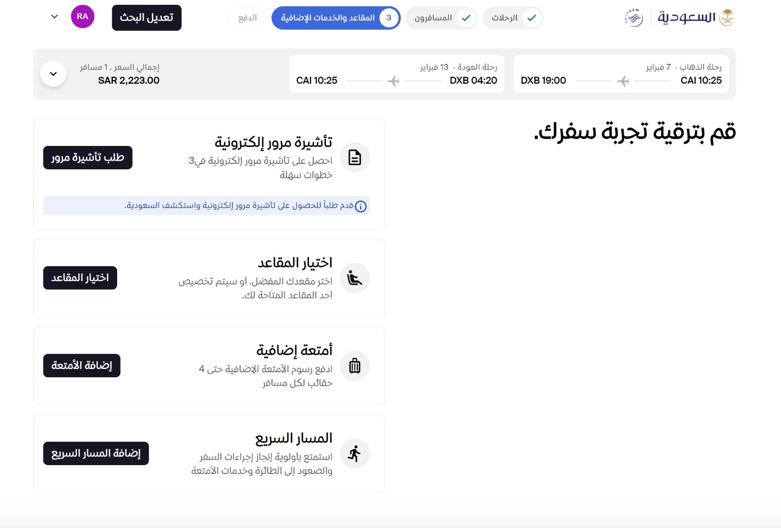Screen dimensions: 781x532
Task: Click the تعديل البحث button
Action: [146, 18]
